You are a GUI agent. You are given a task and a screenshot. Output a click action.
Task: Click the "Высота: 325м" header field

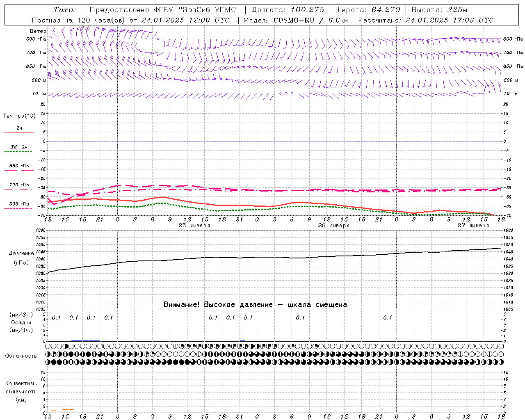click(x=439, y=10)
